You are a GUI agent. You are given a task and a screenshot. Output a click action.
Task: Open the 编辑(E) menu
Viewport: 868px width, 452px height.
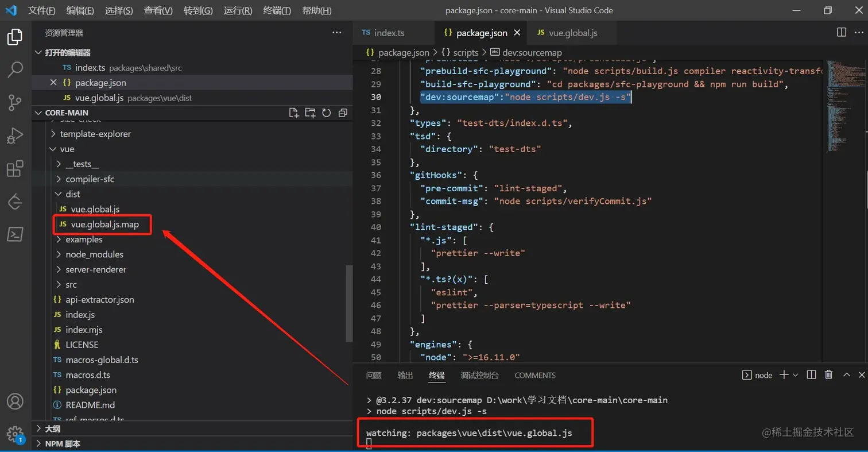pyautogui.click(x=80, y=10)
